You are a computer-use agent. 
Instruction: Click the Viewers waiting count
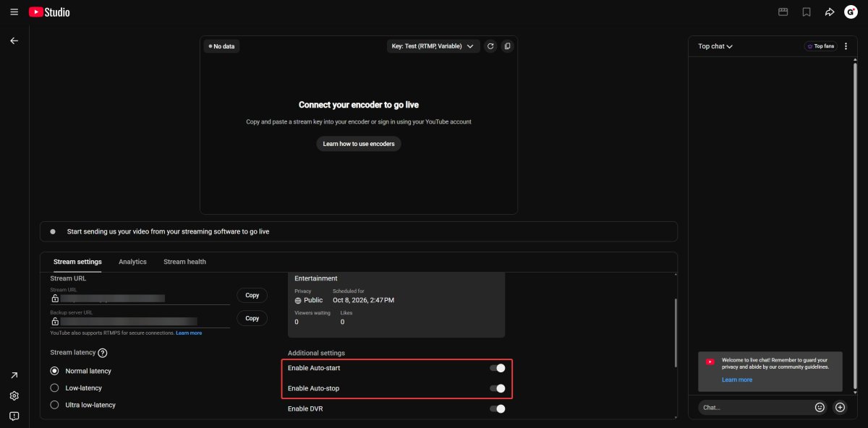[x=297, y=322]
